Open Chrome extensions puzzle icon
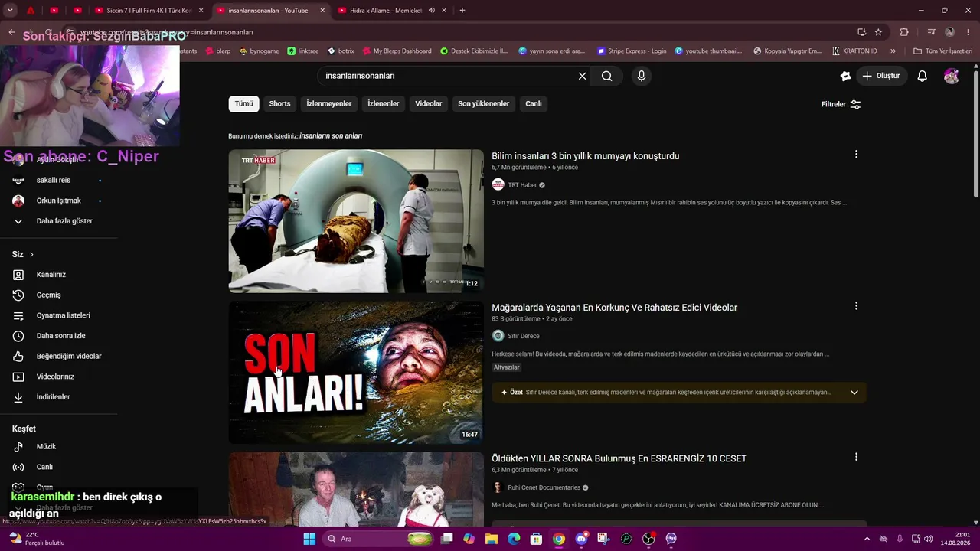The height and width of the screenshot is (551, 980). click(x=904, y=32)
